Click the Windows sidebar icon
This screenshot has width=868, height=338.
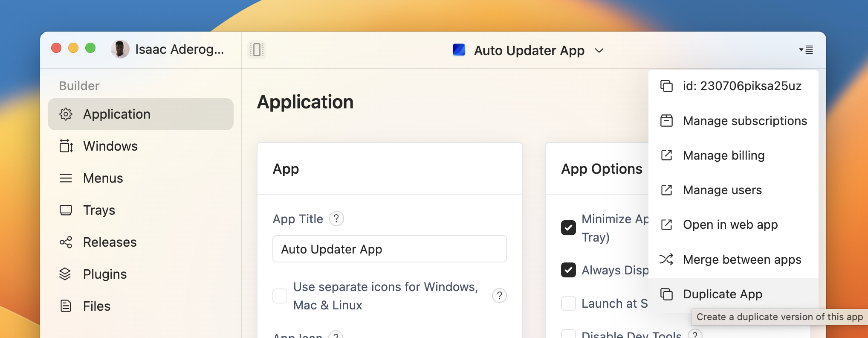click(66, 146)
